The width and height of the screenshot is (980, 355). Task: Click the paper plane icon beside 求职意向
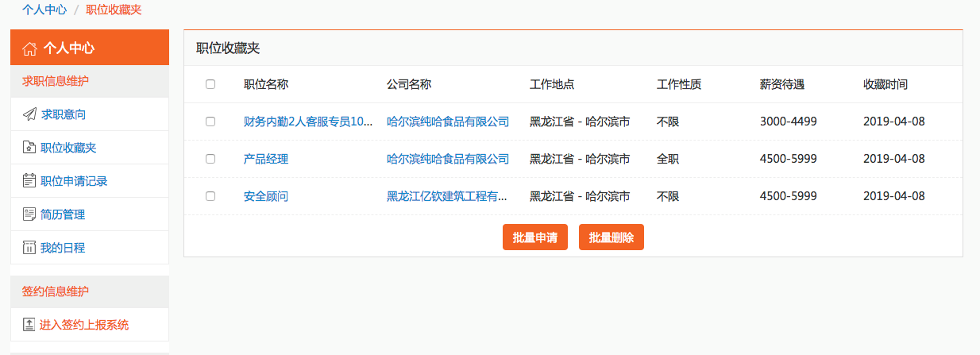tap(29, 114)
